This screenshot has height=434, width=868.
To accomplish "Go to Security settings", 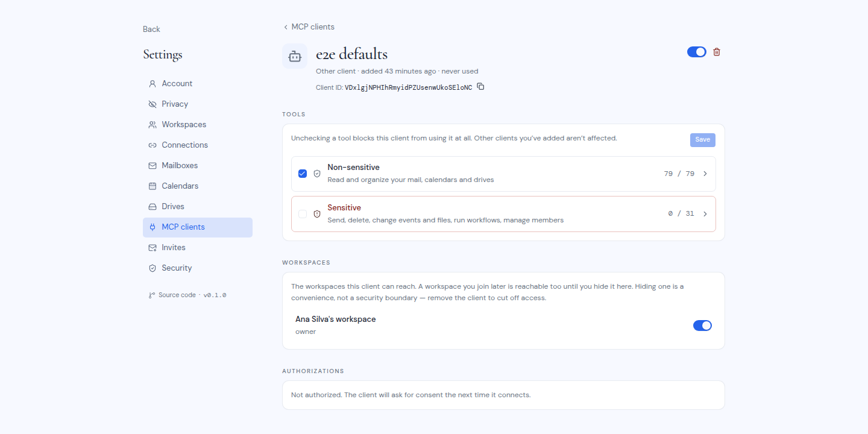I will tap(198, 268).
